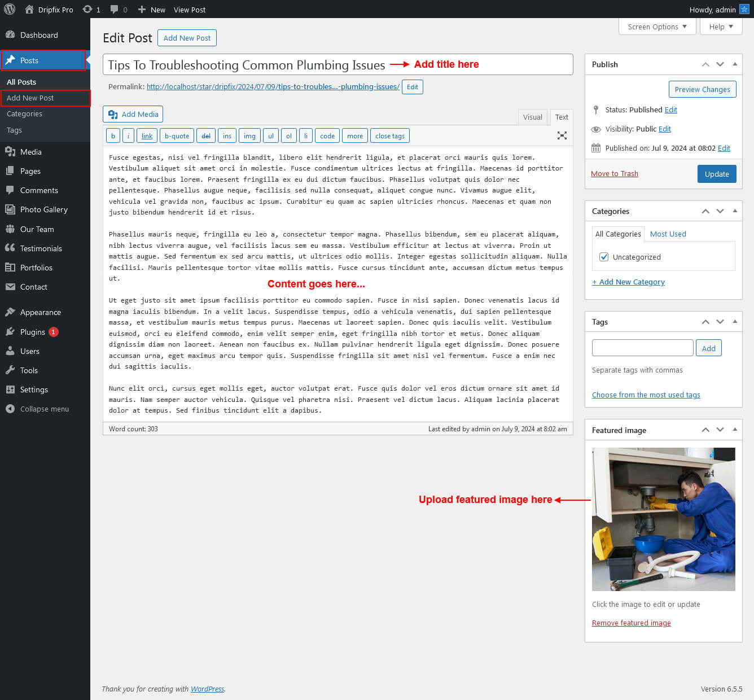The width and height of the screenshot is (754, 700).
Task: Click the Update button
Action: click(717, 174)
